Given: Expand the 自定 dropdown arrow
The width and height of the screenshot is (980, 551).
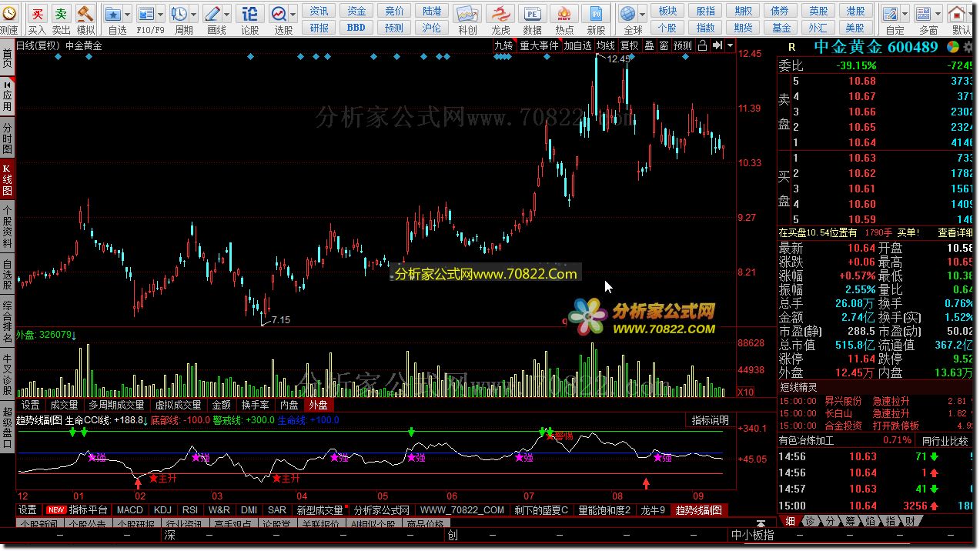Looking at the screenshot, I should [905, 14].
